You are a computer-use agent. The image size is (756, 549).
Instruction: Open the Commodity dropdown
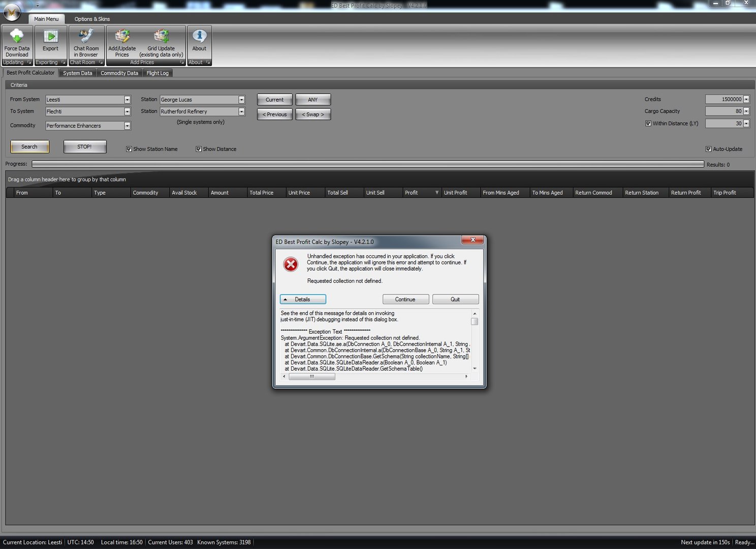127,126
